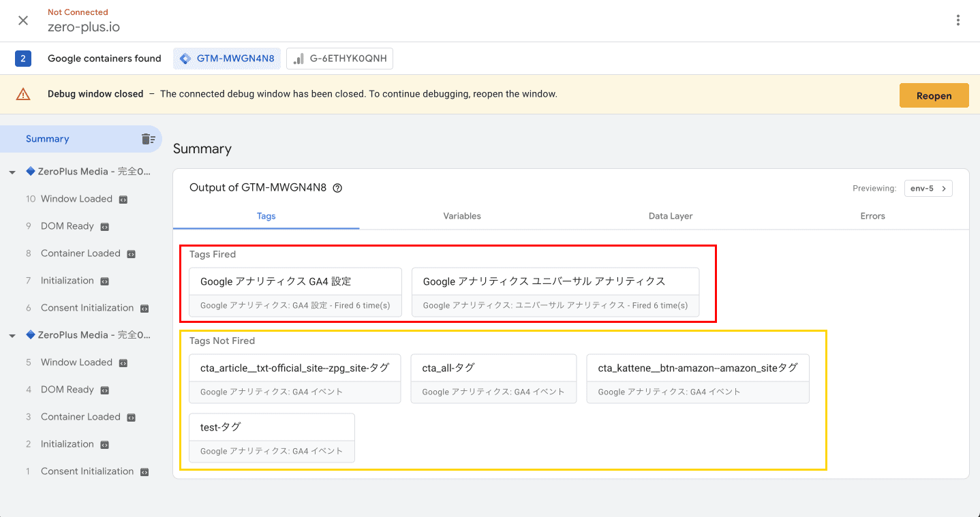Clear events with the trash list icon
This screenshot has width=980, height=517.
point(148,139)
